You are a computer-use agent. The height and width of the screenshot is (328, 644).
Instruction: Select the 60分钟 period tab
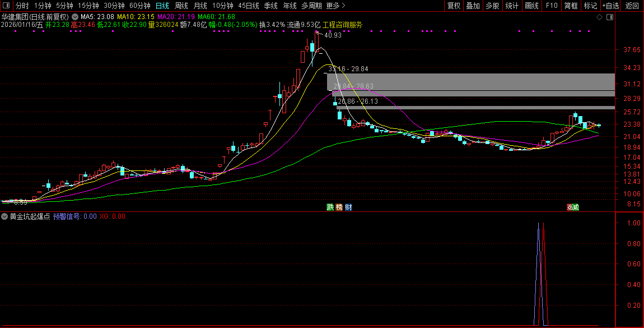139,6
